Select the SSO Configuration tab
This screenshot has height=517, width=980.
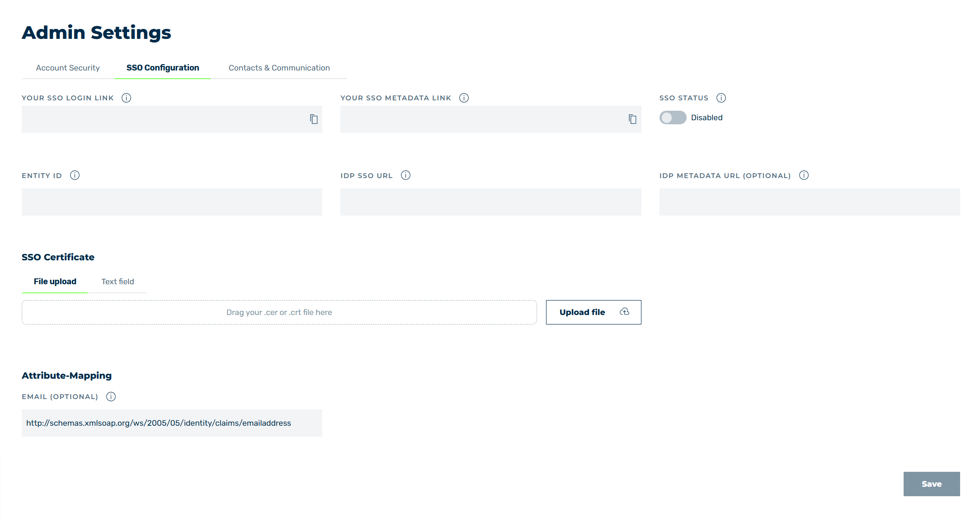point(163,68)
